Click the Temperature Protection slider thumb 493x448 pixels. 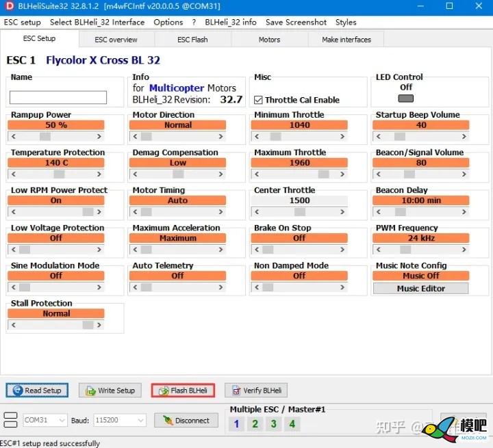(59, 174)
